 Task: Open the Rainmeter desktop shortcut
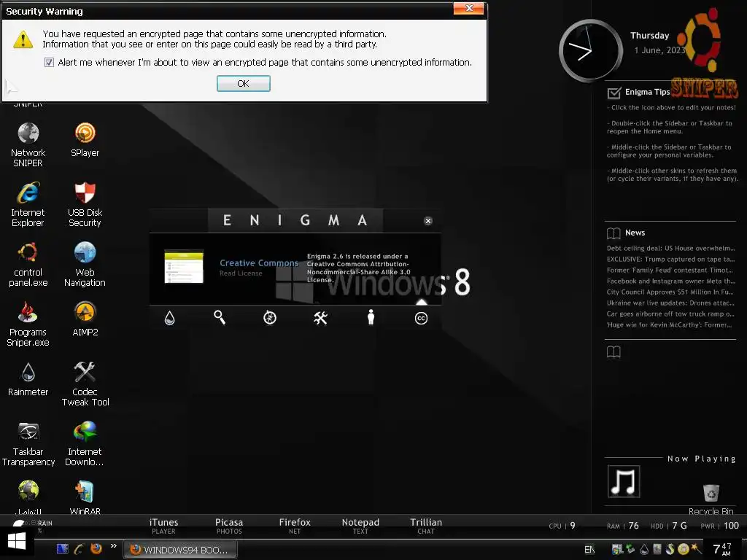point(28,379)
